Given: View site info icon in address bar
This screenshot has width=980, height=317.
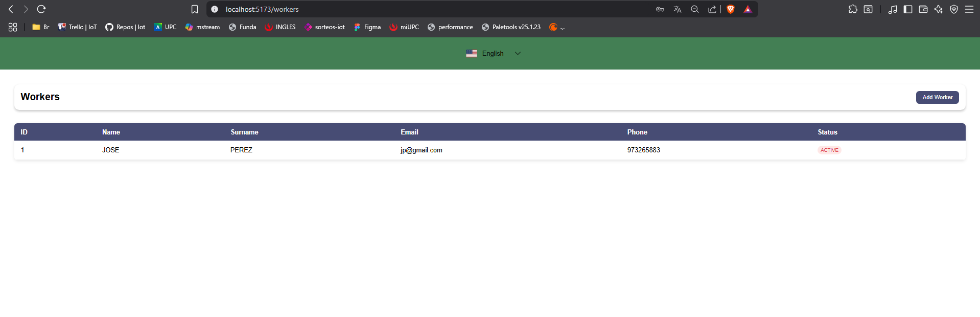Looking at the screenshot, I should pos(215,9).
